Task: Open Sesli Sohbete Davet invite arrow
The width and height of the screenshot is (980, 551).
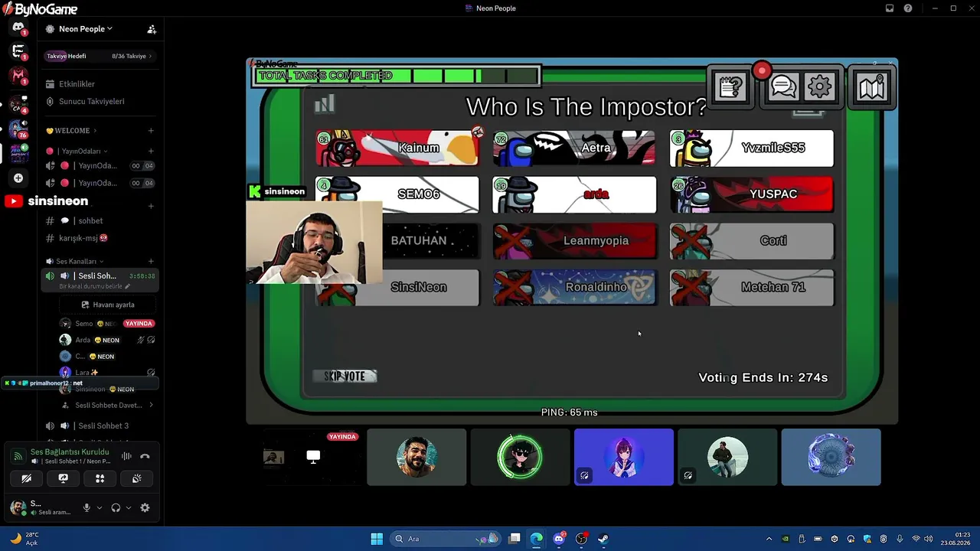Action: [151, 406]
